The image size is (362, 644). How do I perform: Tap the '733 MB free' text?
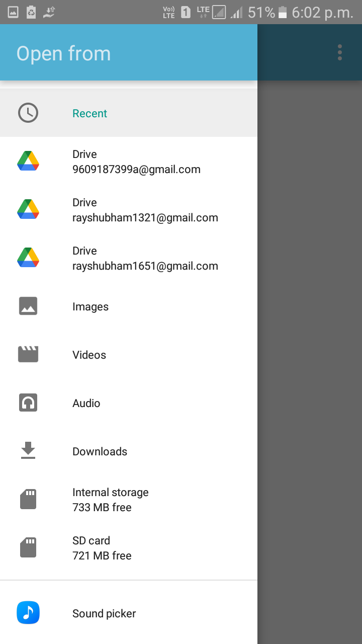pyautogui.click(x=102, y=508)
